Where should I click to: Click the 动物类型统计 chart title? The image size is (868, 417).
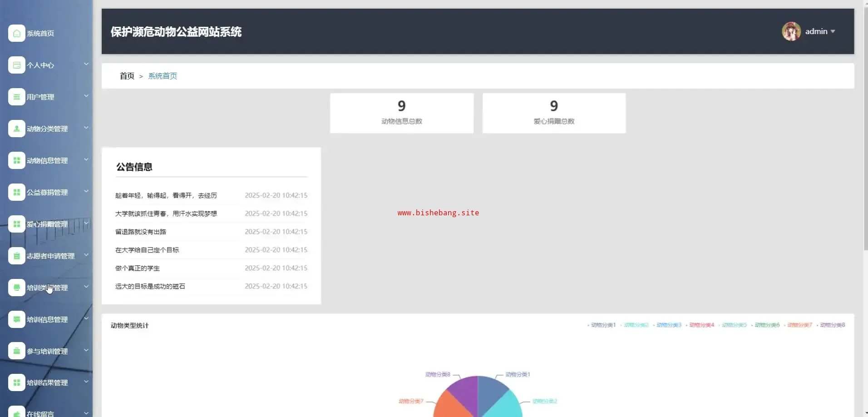pyautogui.click(x=129, y=325)
